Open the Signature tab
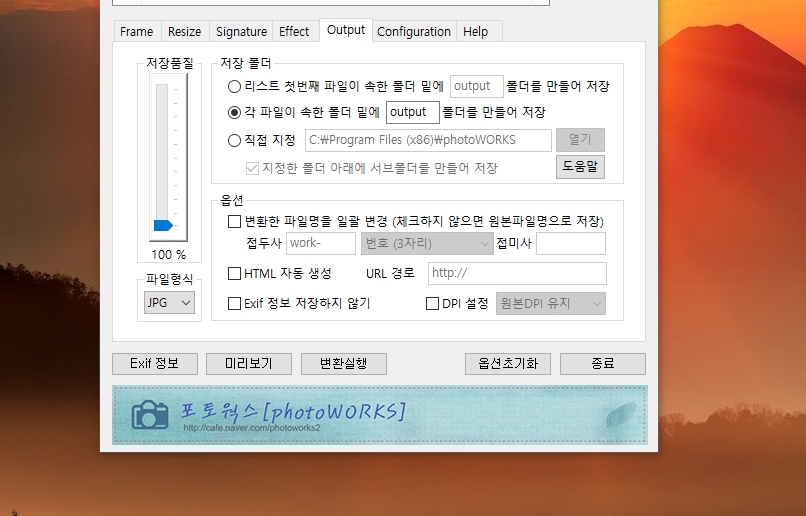This screenshot has height=516, width=806. pyautogui.click(x=241, y=31)
